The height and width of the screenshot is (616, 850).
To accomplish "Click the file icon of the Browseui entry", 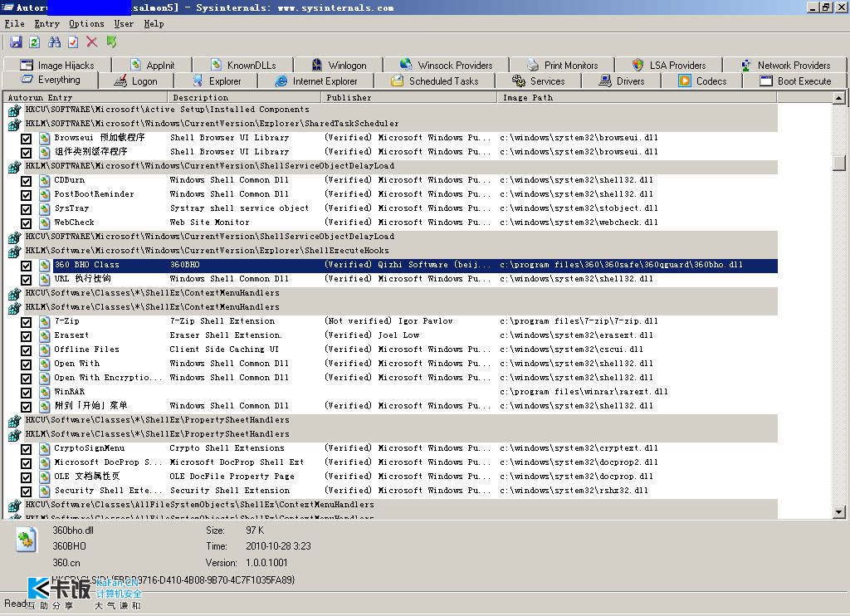I will point(45,139).
